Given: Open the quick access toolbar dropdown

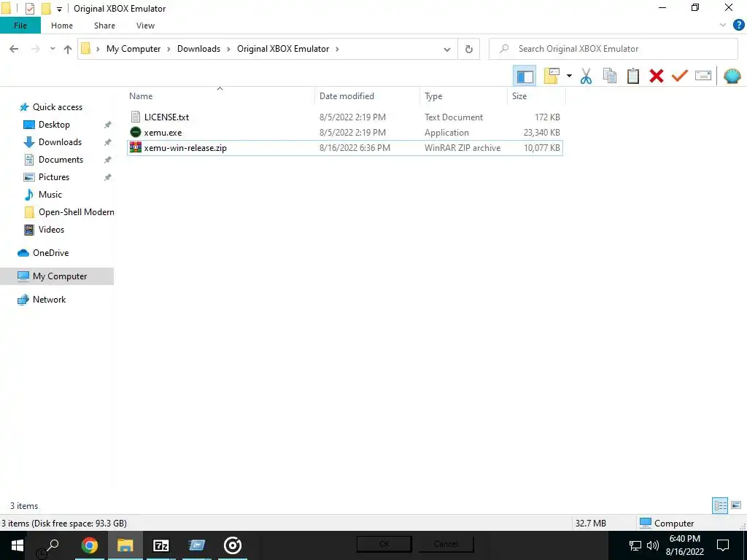Looking at the screenshot, I should click(x=59, y=9).
